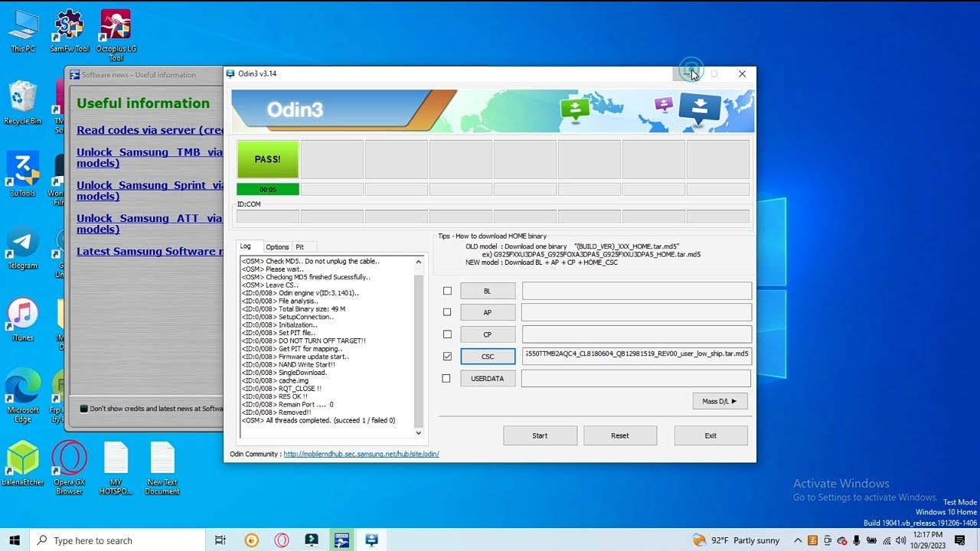Open the Windows Start menu
Image resolution: width=980 pixels, height=551 pixels.
(x=15, y=540)
